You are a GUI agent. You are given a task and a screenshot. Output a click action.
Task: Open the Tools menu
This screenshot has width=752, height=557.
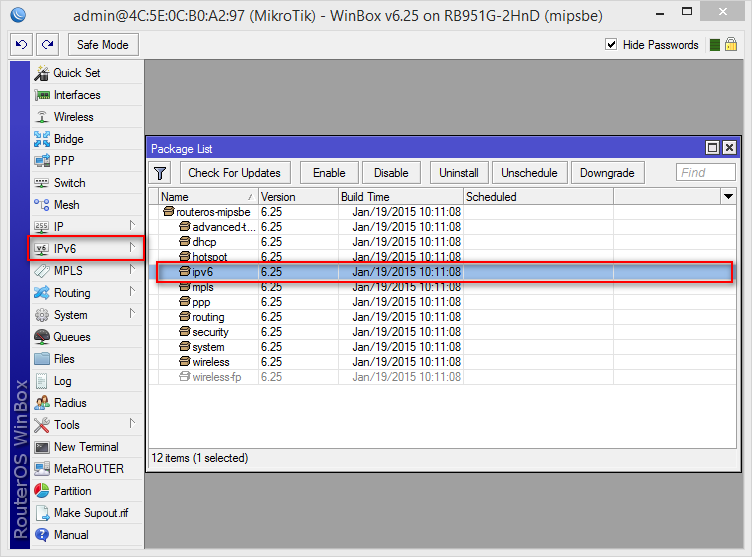pyautogui.click(x=88, y=425)
